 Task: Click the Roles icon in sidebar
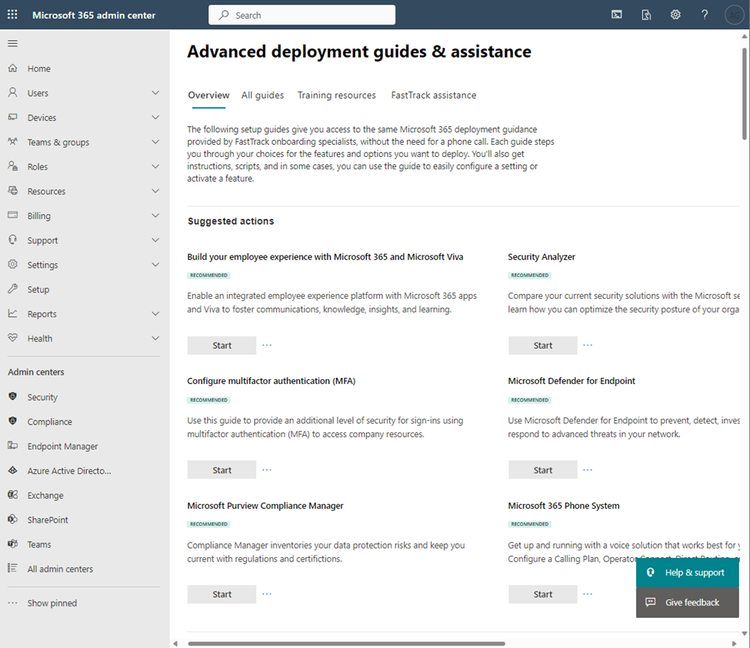[13, 166]
